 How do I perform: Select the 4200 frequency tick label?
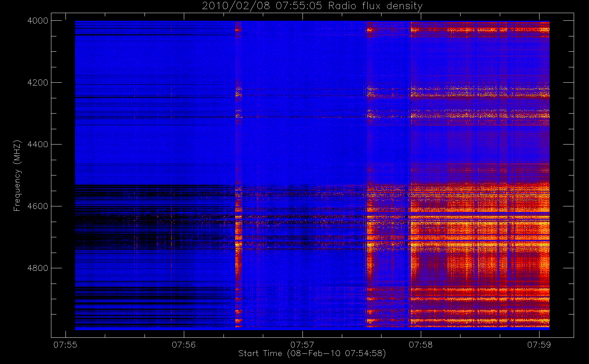(38, 83)
